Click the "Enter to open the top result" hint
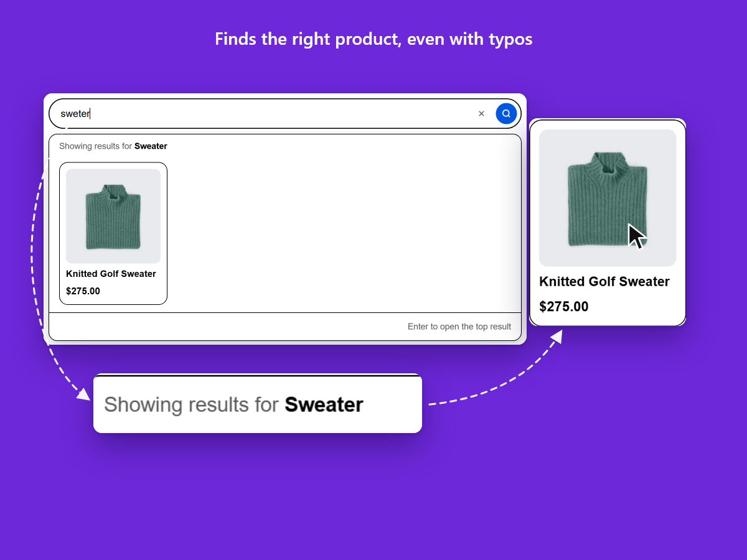Viewport: 747px width, 560px height. click(x=459, y=327)
